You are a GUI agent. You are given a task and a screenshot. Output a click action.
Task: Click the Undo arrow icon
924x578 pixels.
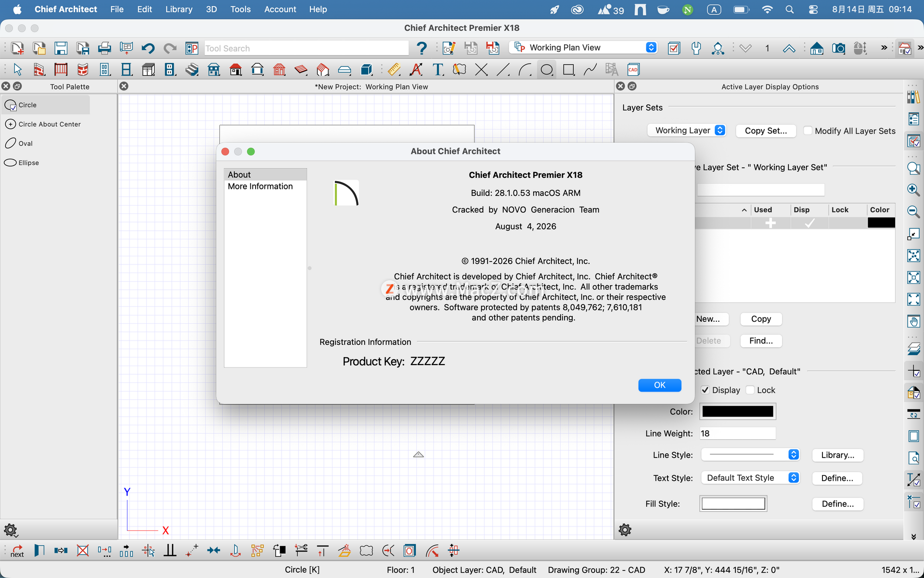(x=148, y=48)
